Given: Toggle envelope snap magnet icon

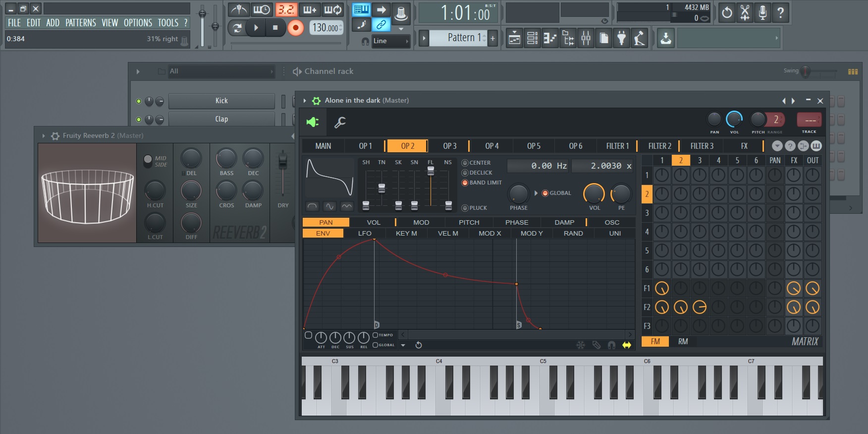Looking at the screenshot, I should tap(612, 345).
